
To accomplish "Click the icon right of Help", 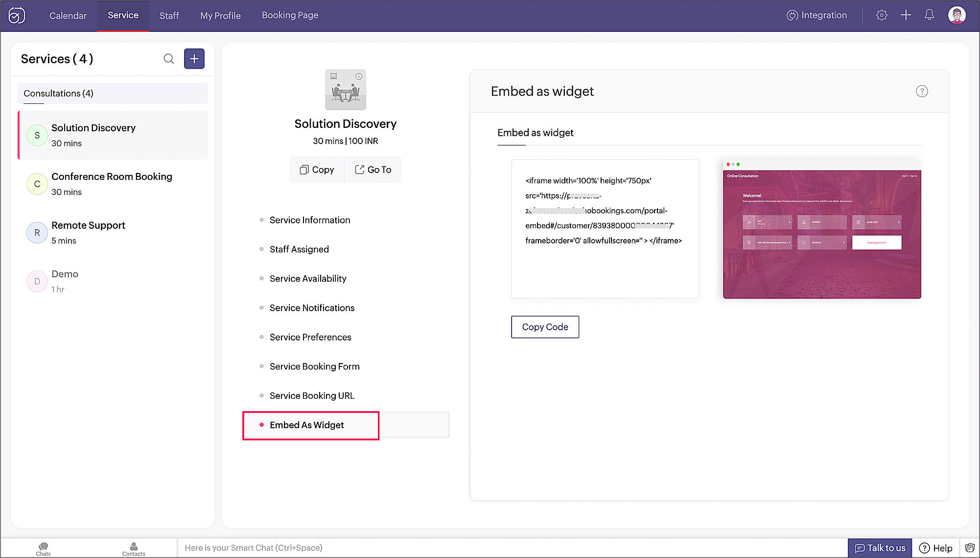I will (970, 548).
